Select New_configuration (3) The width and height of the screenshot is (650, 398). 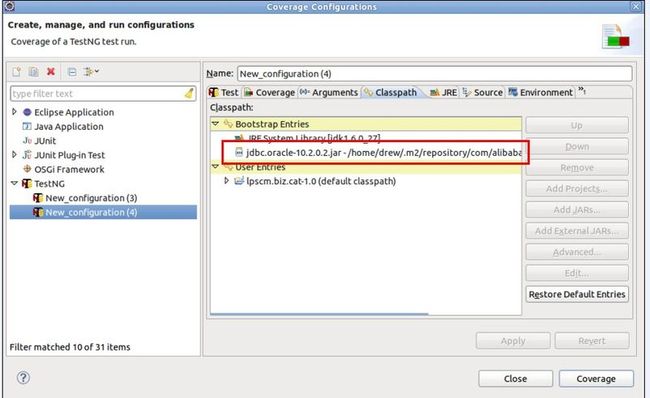[x=91, y=198]
